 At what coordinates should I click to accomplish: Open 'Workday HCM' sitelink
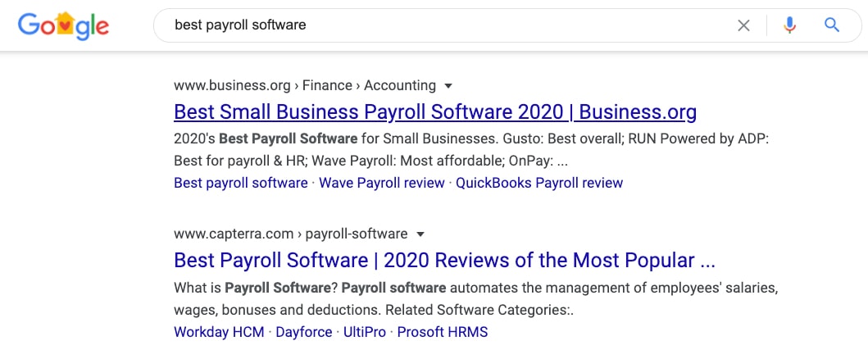click(x=219, y=332)
